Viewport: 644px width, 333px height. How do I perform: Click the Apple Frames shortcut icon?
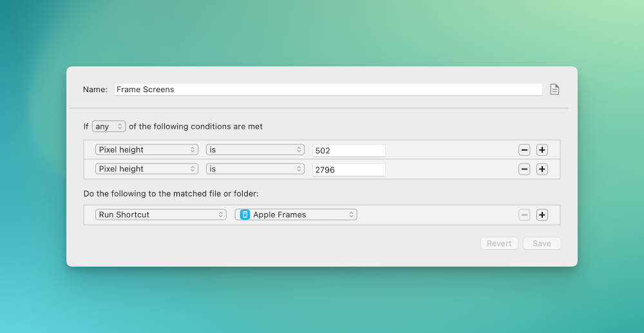pos(245,214)
